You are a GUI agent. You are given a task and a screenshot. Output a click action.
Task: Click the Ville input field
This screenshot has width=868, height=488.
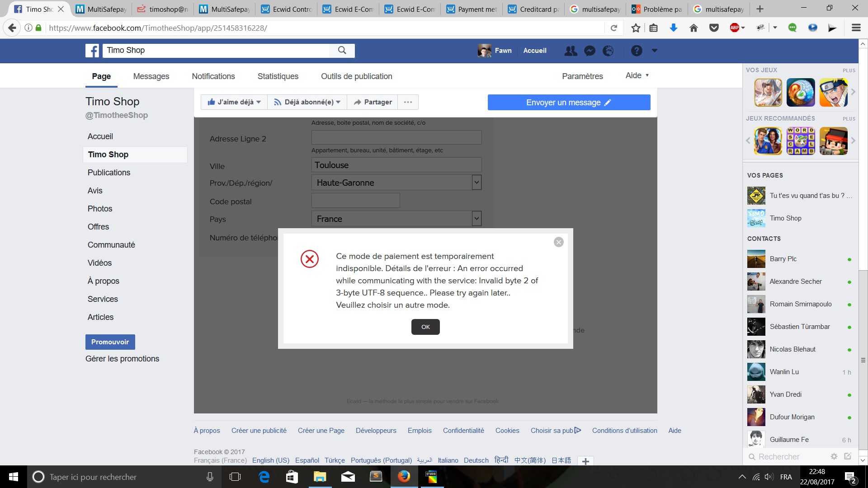click(396, 165)
